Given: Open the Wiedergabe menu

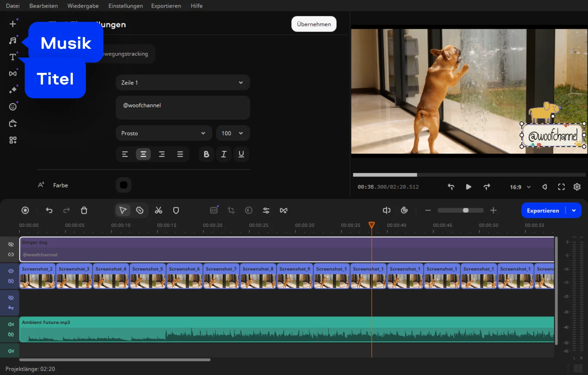Looking at the screenshot, I should [83, 6].
